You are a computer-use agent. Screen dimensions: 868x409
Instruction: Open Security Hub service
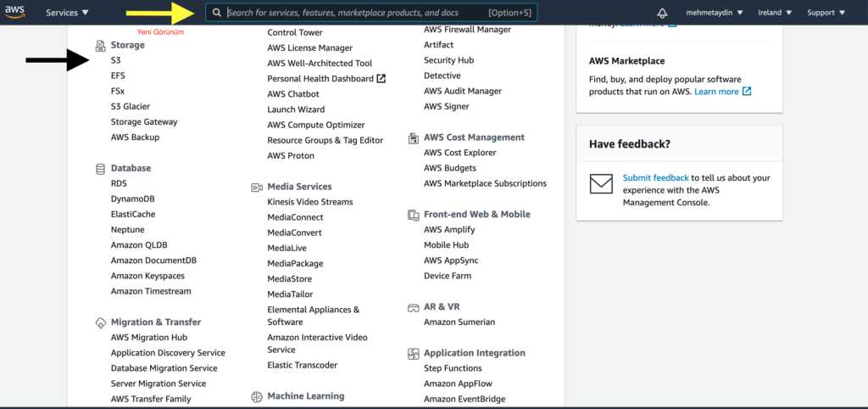(x=449, y=60)
